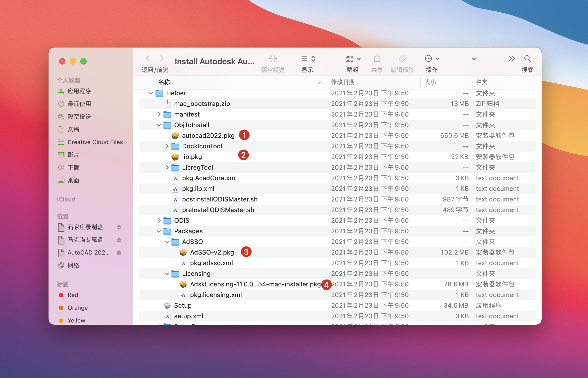Collapse the ObjToInstall folder
The image size is (588, 378).
[x=159, y=125]
